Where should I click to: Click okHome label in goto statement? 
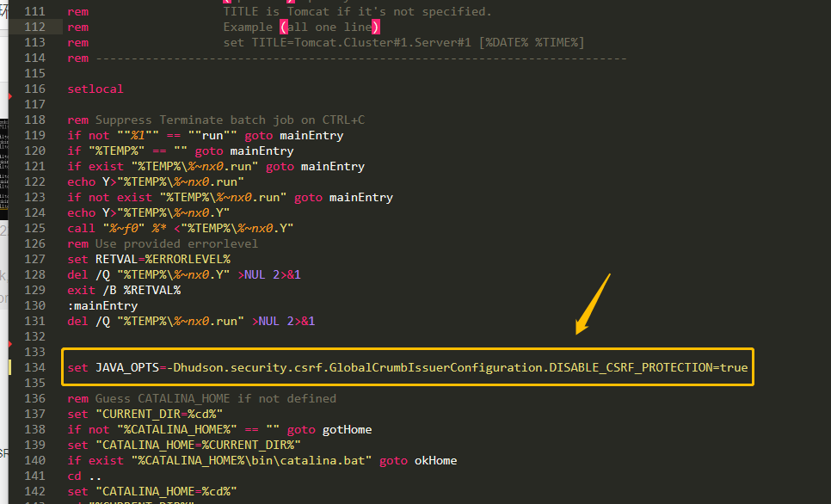coord(435,460)
